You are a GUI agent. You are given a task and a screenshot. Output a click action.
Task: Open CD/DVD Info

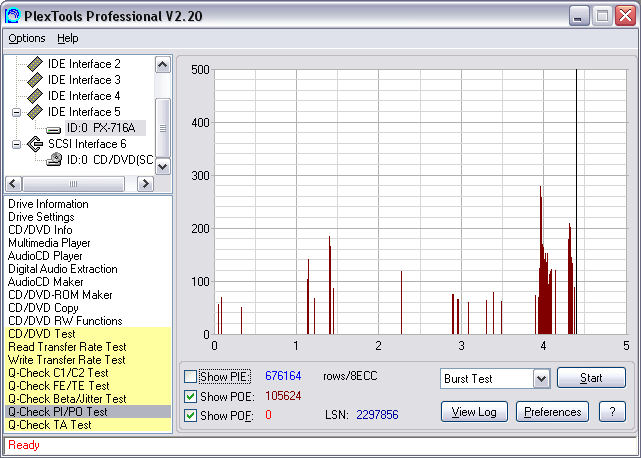40,230
